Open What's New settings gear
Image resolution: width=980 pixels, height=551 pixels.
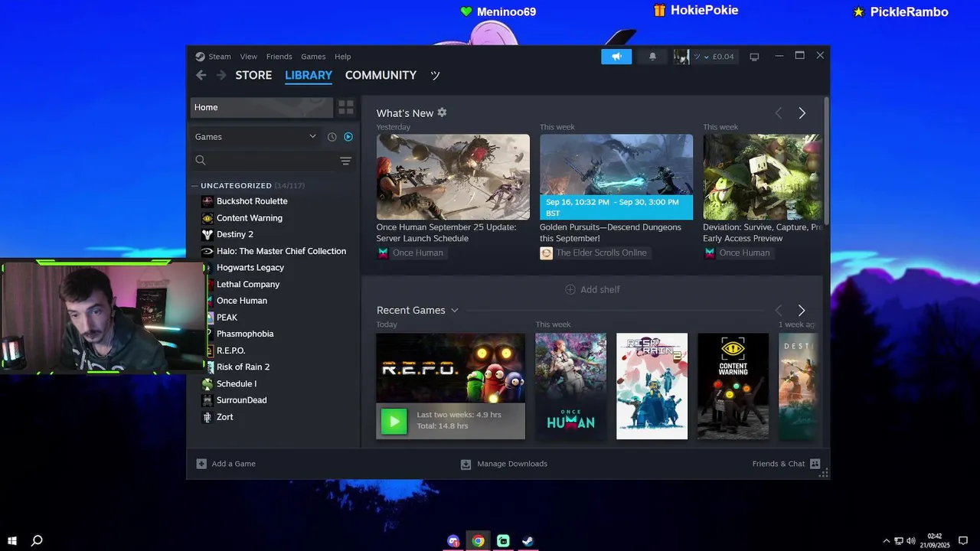tap(442, 112)
